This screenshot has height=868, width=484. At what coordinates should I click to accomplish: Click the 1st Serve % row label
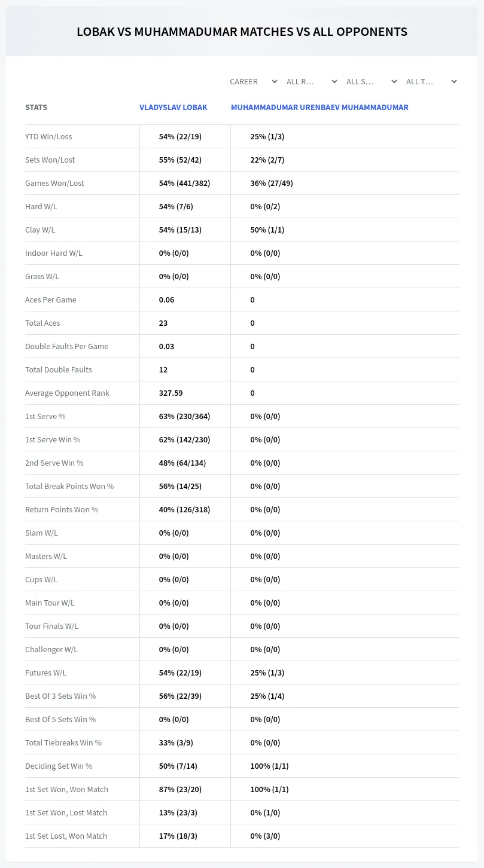[x=45, y=416]
